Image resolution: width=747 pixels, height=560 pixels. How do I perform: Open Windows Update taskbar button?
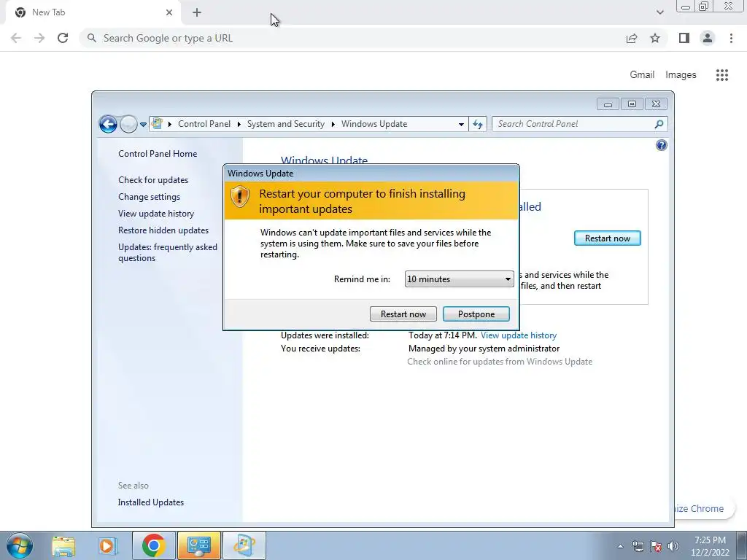244,545
